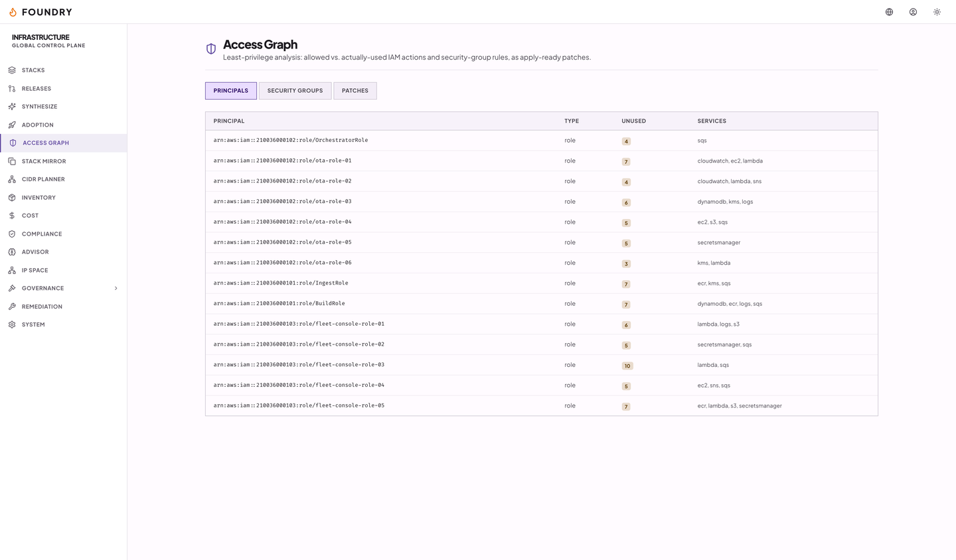The image size is (956, 560).
Task: Sort by the Unused column header
Action: [x=634, y=121]
